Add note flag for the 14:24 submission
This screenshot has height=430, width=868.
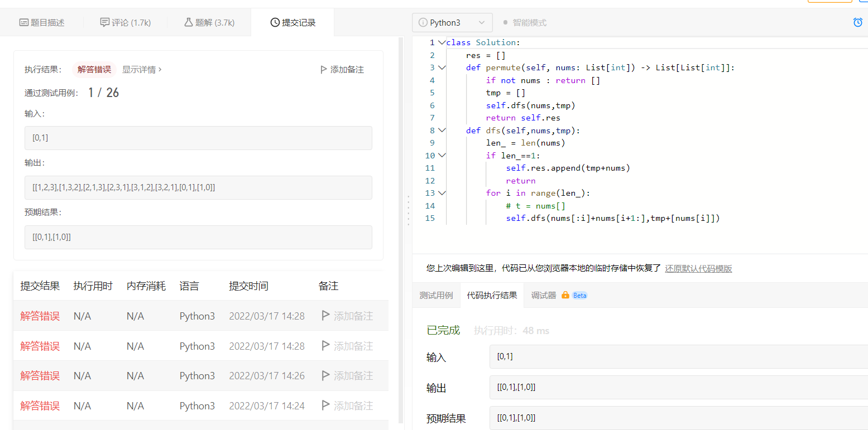[326, 405]
